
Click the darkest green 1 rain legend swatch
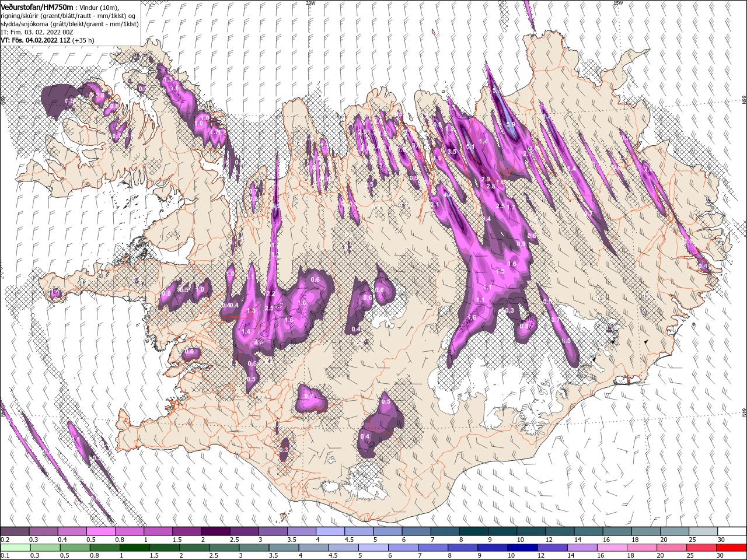[135, 548]
